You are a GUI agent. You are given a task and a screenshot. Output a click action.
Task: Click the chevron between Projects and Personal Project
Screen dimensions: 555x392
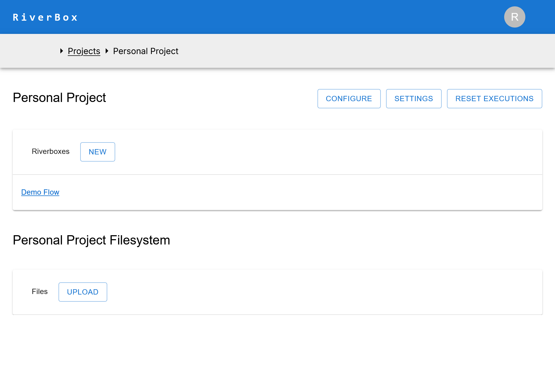pyautogui.click(x=107, y=51)
